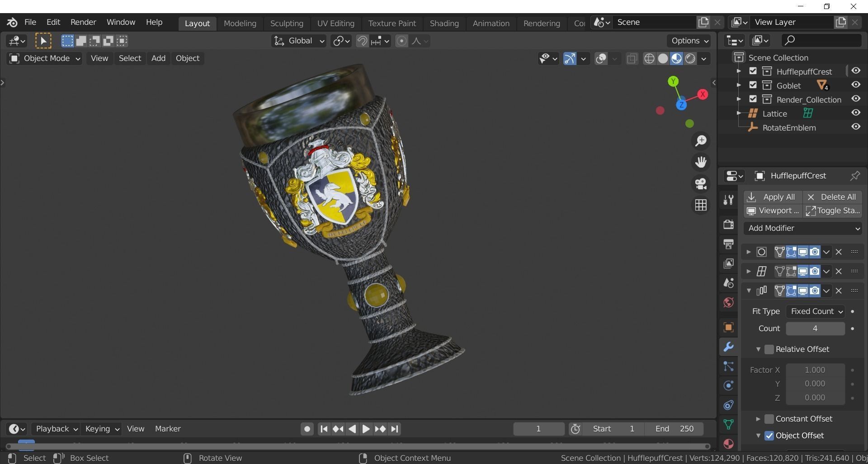Play the animation forward
The width and height of the screenshot is (868, 464).
click(366, 429)
